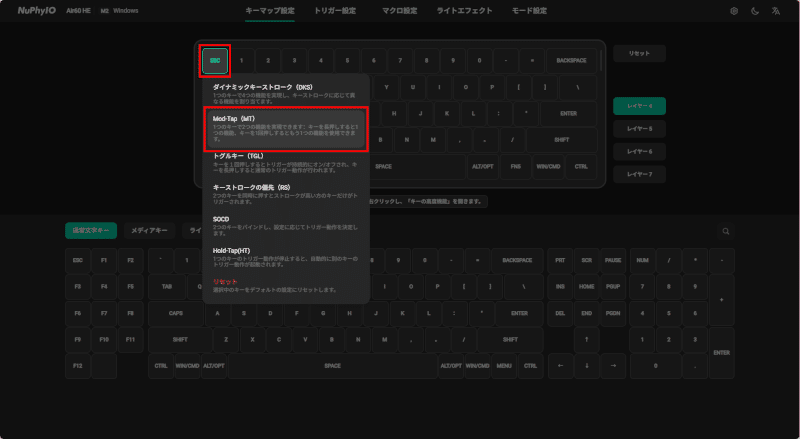Screen dimensions: 800x439
Task: Select the END key in the palette
Action: (587, 313)
